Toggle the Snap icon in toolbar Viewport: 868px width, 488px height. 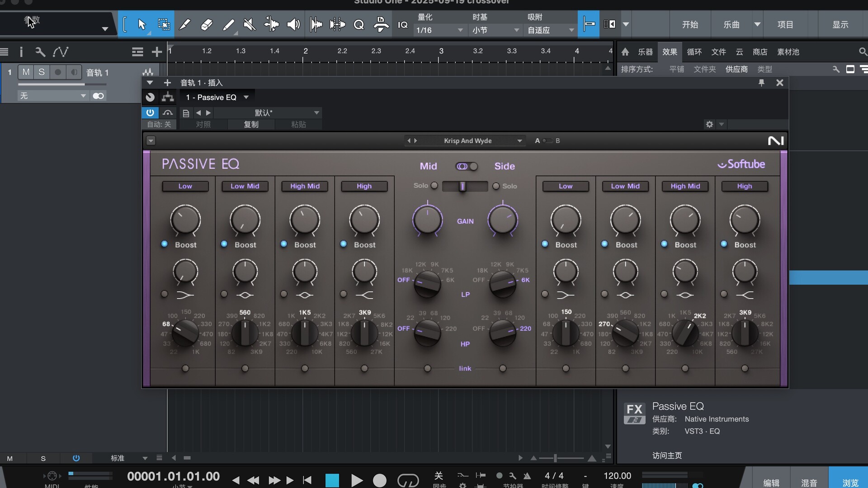[x=589, y=24]
